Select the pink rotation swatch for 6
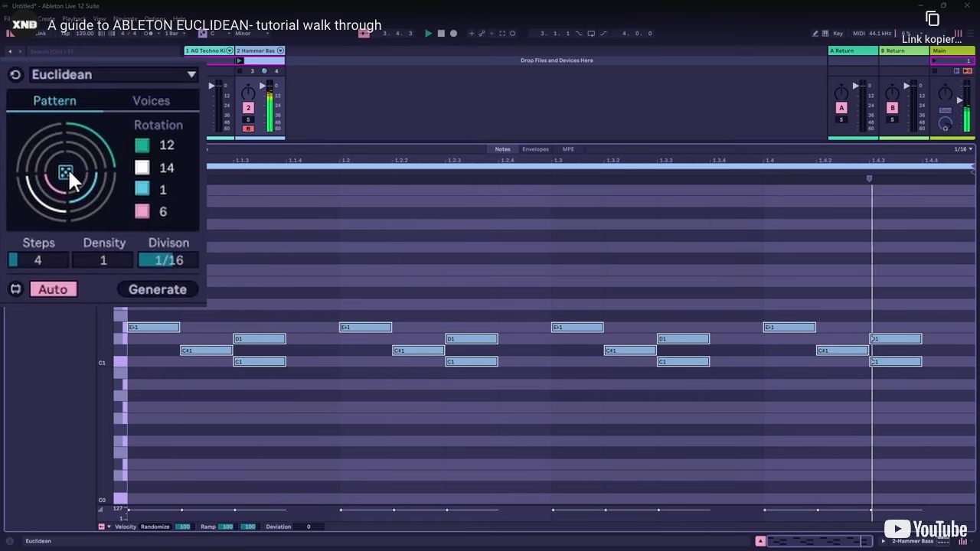Screen dimensions: 980x551 (142, 211)
